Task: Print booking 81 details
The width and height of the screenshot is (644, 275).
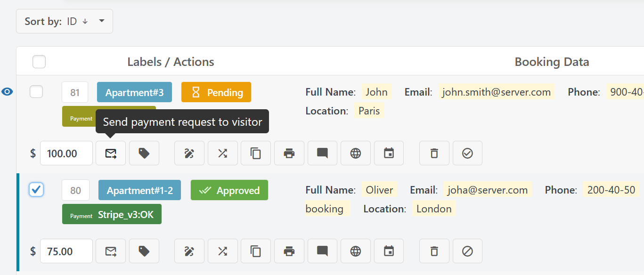Action: click(289, 153)
